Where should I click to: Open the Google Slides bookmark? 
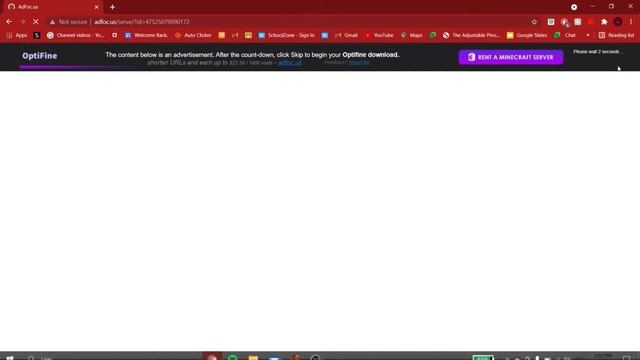pos(527,36)
